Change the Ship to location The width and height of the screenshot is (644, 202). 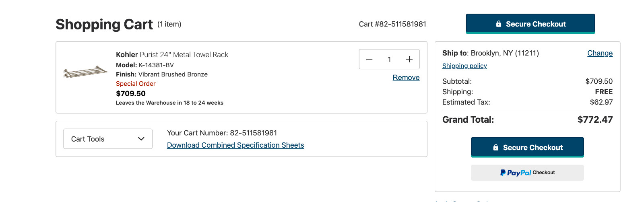(x=600, y=53)
